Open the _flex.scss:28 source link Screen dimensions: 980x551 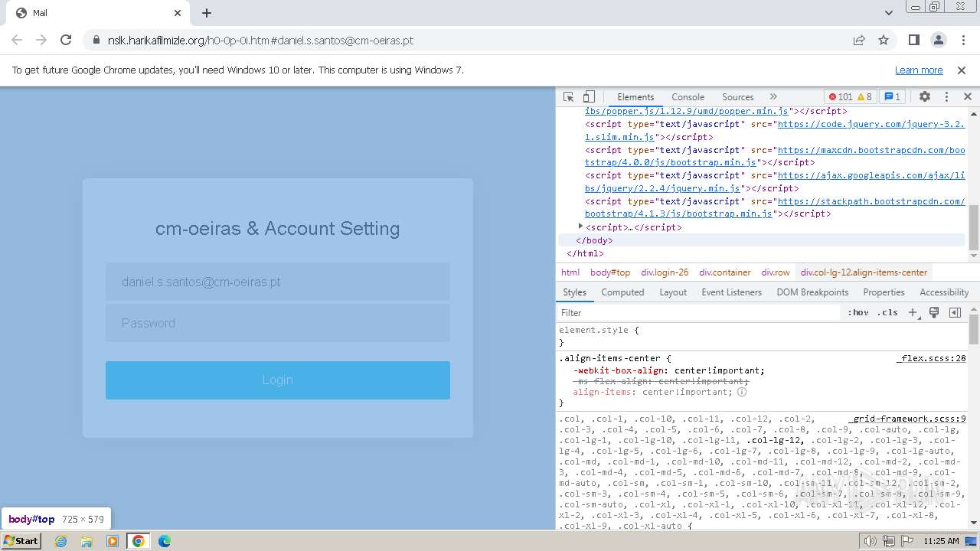tap(931, 358)
